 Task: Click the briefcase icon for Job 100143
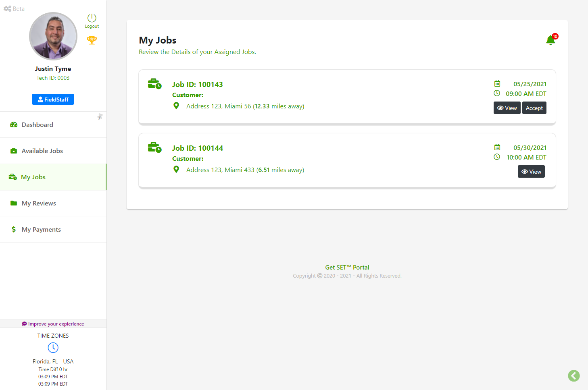(x=154, y=84)
